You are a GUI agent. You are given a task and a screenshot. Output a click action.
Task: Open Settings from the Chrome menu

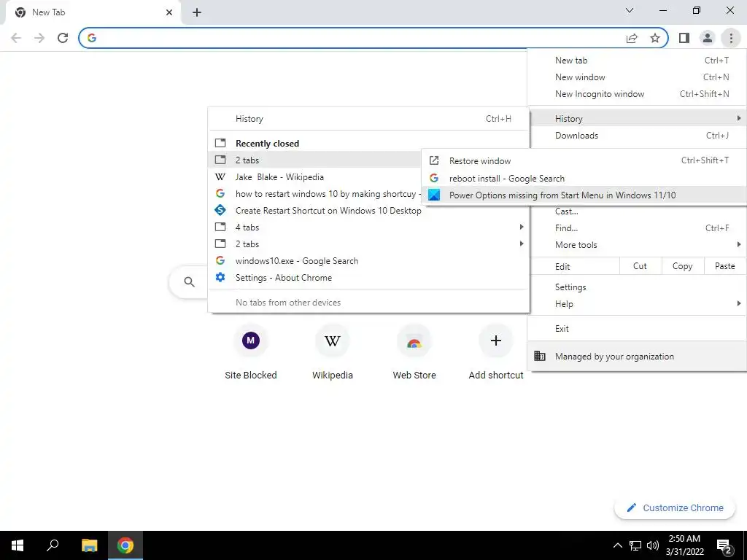(x=637, y=287)
